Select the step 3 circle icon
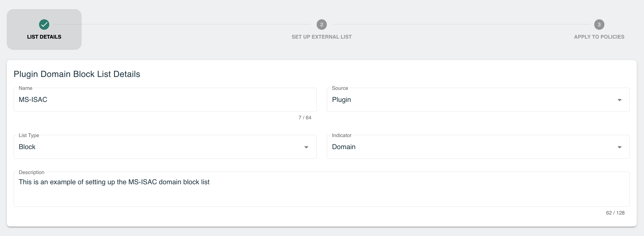Screen dimensions: 644x236 pyautogui.click(x=599, y=24)
